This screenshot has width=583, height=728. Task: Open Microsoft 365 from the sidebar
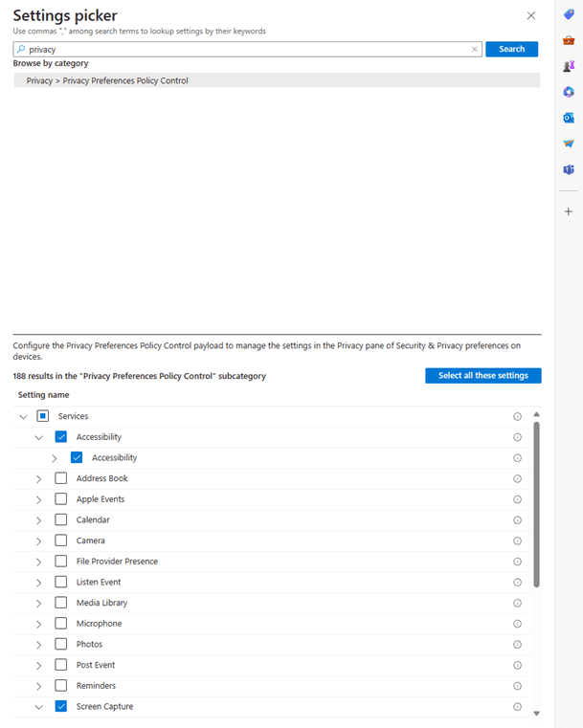point(569,92)
